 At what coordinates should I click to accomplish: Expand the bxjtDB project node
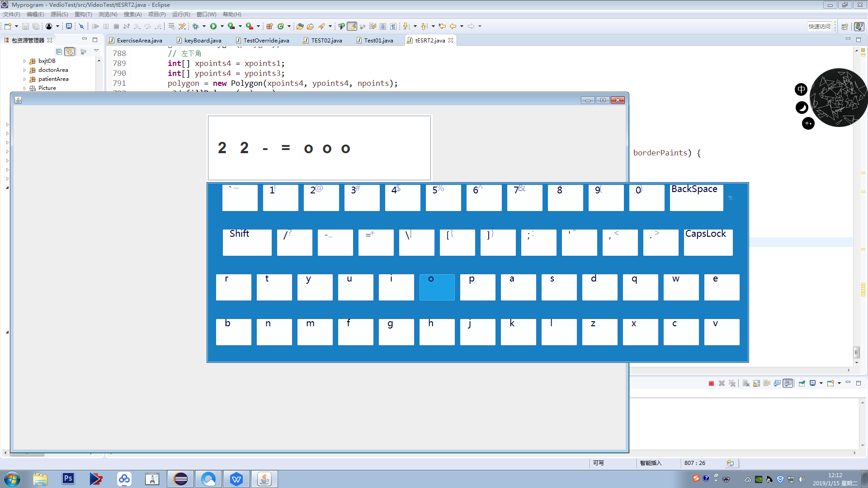[24, 61]
